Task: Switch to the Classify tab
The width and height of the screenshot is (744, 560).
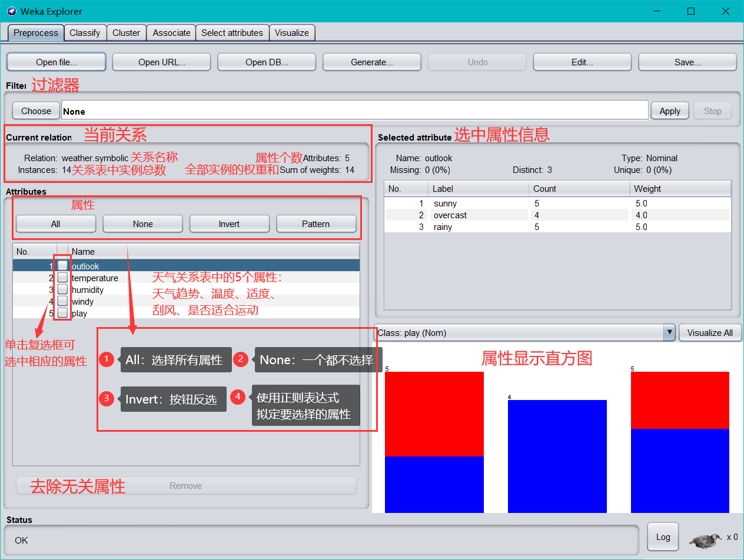Action: (x=85, y=33)
